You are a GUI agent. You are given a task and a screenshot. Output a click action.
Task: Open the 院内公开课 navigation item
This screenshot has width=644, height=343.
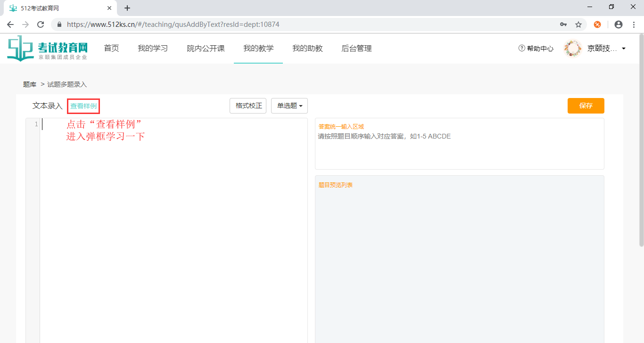(206, 48)
